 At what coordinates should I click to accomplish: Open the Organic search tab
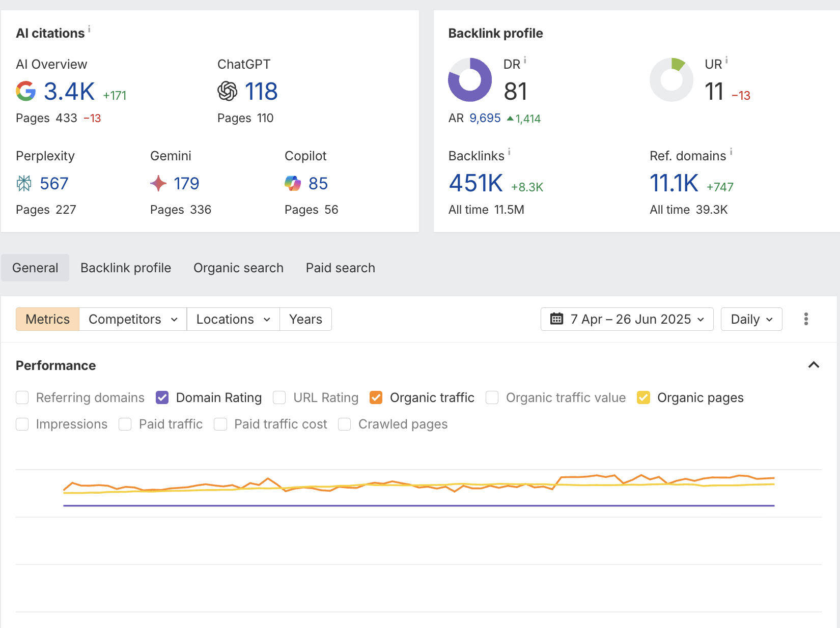click(238, 268)
